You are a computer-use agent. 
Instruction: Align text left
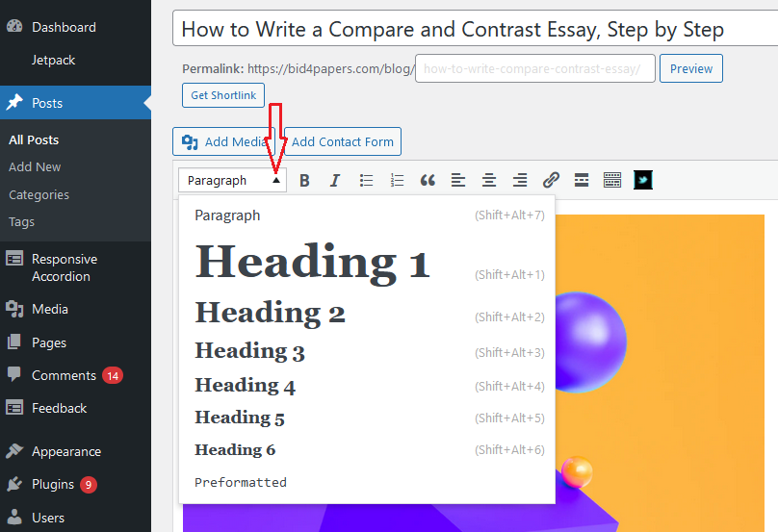pyautogui.click(x=458, y=181)
